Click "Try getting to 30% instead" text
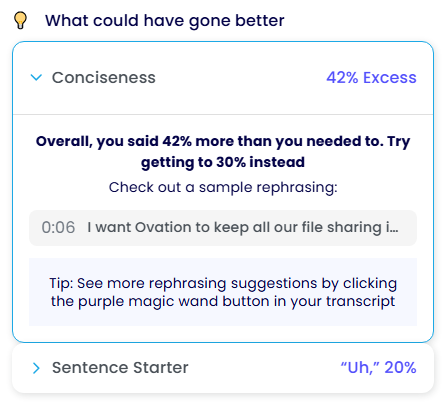 click(x=275, y=152)
